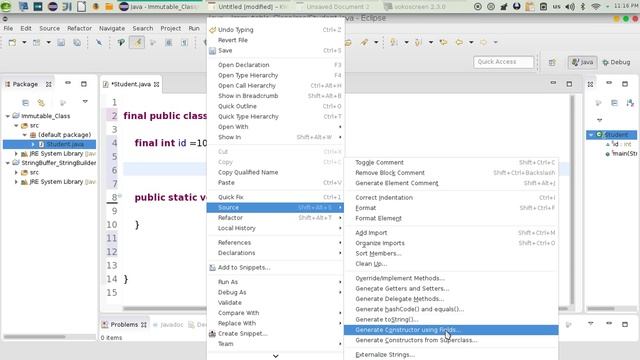Maximize the Package Explorer view
The width and height of the screenshot is (640, 360).
point(84,84)
